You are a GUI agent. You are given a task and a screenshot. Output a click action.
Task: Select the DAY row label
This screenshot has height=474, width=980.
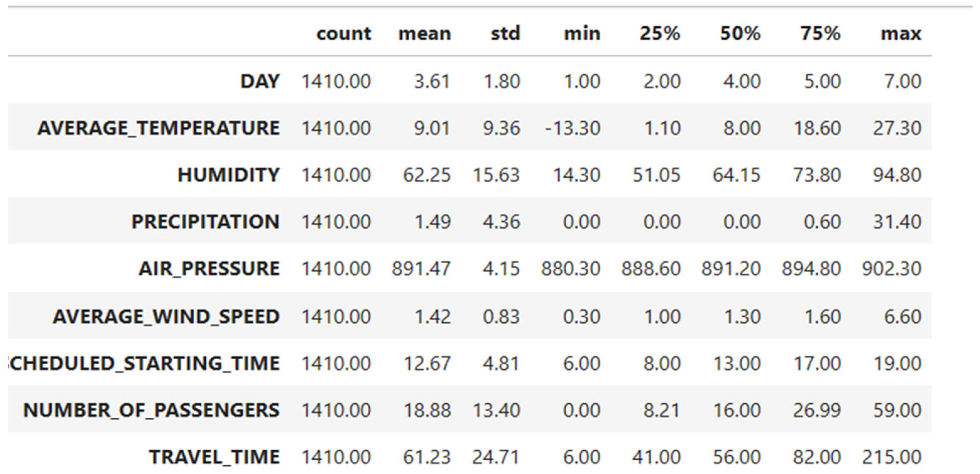pyautogui.click(x=260, y=81)
